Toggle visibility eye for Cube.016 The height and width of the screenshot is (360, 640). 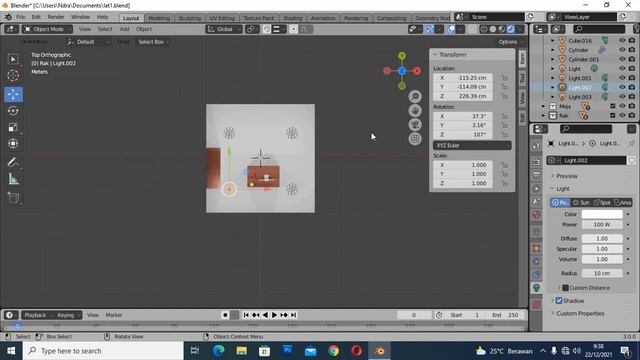point(622,40)
